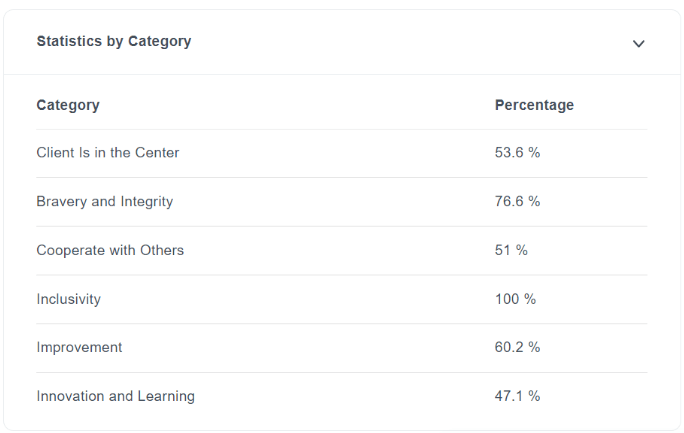
Task: Select the 51 % percentage value
Action: point(511,250)
